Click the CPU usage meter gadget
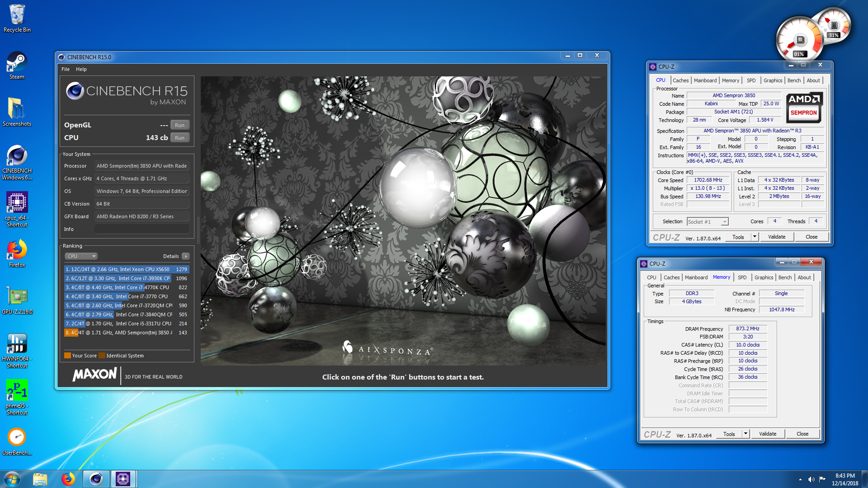Image resolution: width=868 pixels, height=488 pixels. pos(799,39)
